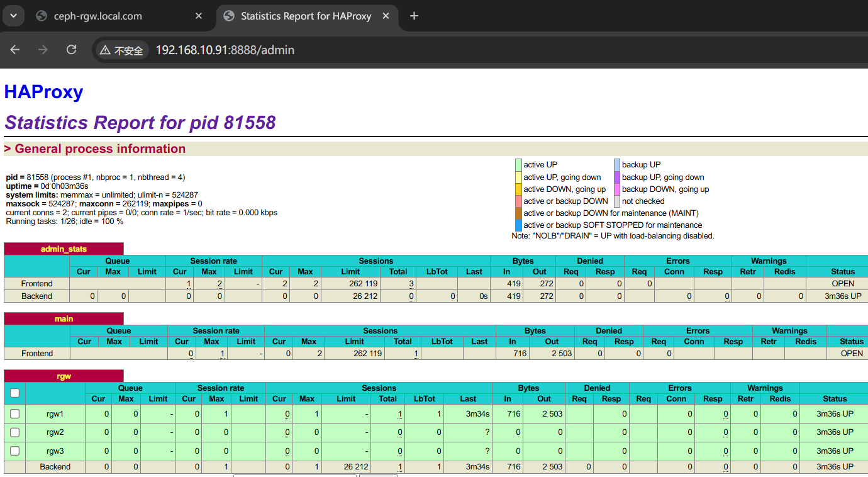The image size is (868, 477).
Task: Close the Statistics Report for HAProxy tab
Action: 386,16
